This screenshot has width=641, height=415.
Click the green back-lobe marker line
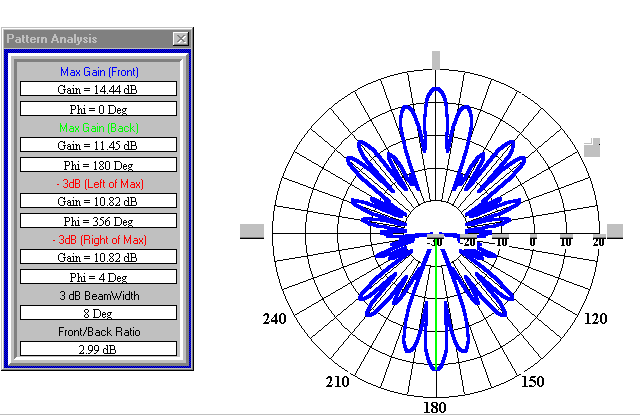[436, 303]
